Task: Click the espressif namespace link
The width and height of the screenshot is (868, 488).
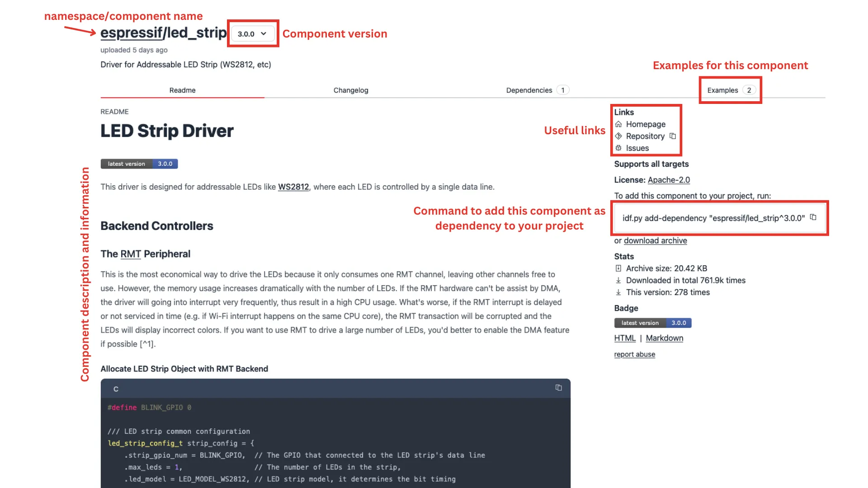Action: pos(131,33)
